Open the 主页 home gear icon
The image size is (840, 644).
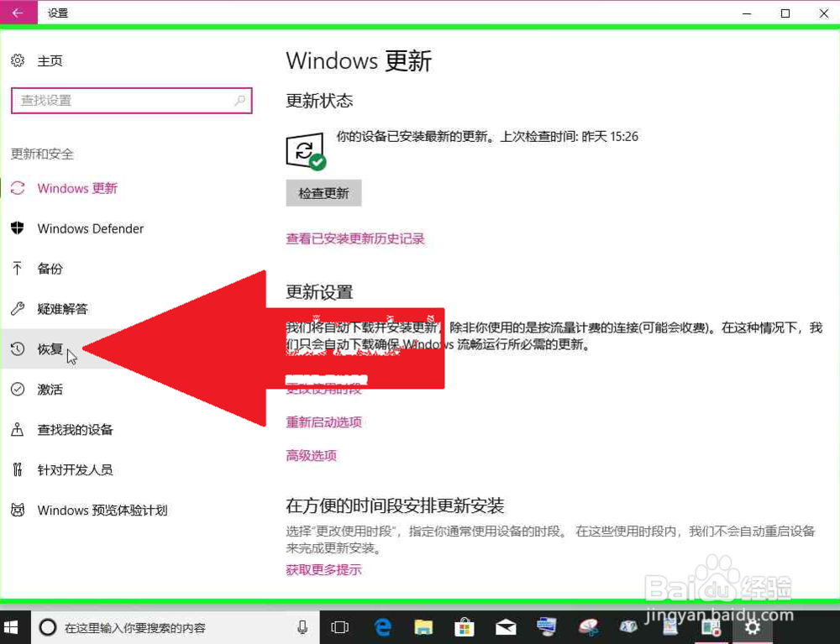18,60
